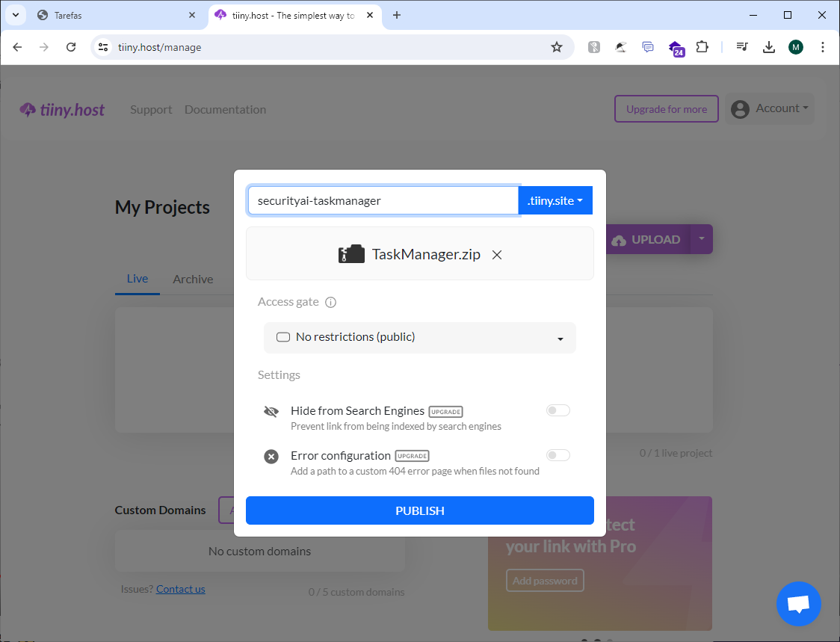840x642 pixels.
Task: Click the crossed-out eye icon beside Hide from Search Engines
Action: 271,412
